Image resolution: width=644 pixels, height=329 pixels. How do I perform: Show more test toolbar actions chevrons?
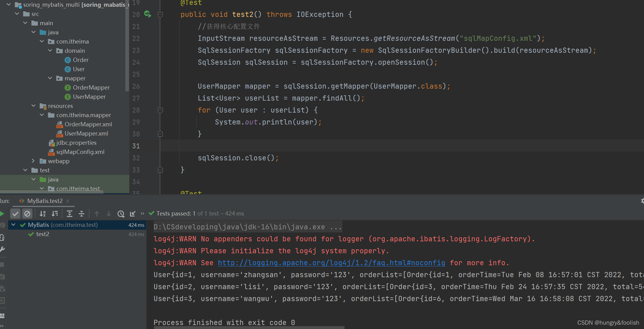coord(142,213)
